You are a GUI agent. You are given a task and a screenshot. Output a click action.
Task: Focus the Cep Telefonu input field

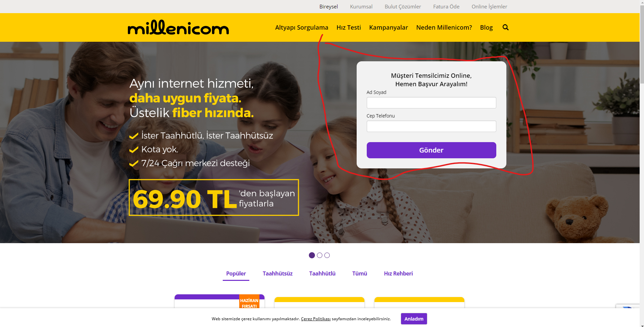pos(431,126)
